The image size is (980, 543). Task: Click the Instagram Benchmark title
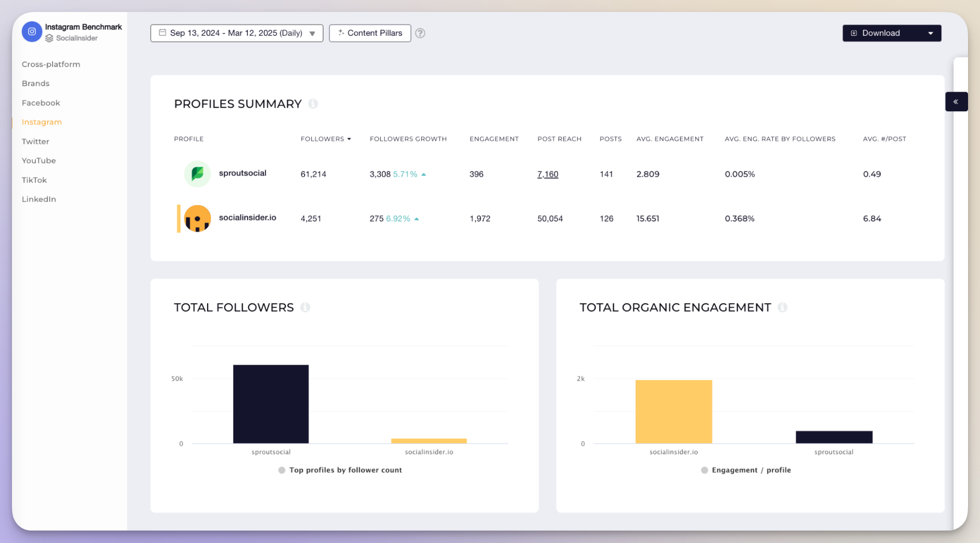pos(83,27)
